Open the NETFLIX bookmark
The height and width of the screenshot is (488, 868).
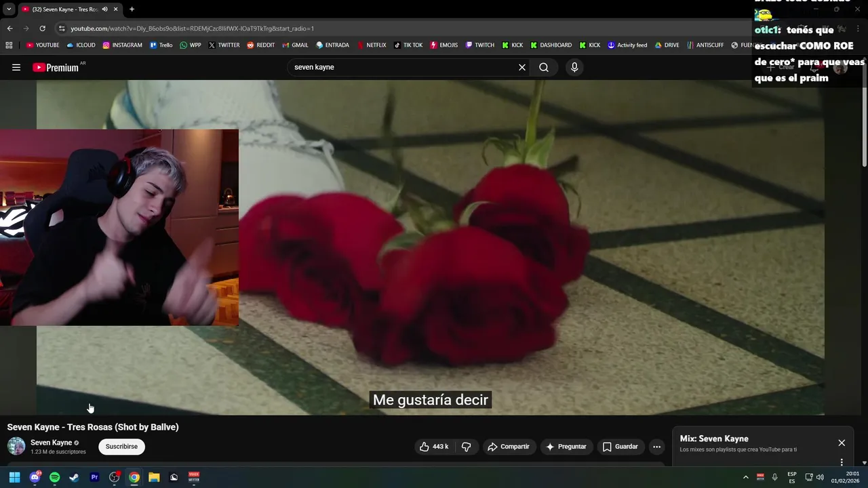[371, 45]
